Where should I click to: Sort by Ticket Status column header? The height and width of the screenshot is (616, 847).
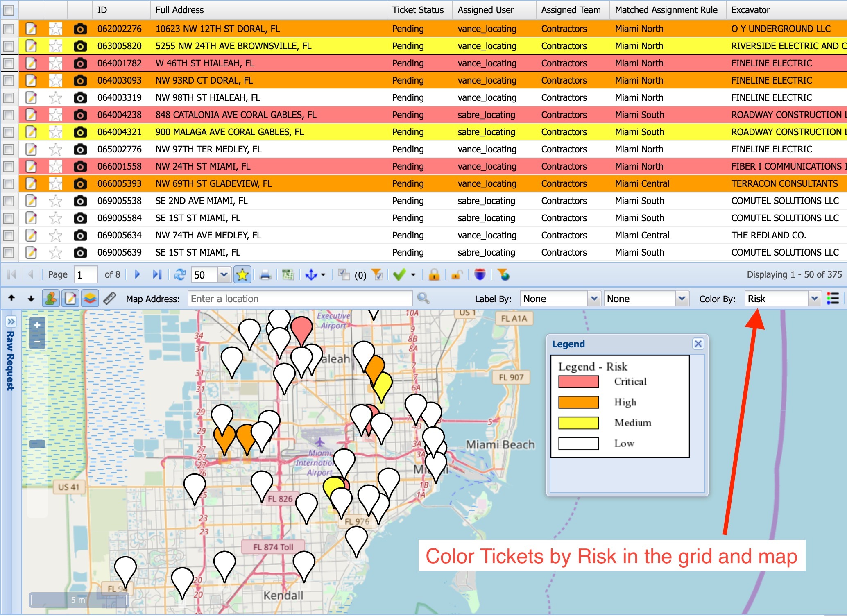[418, 10]
